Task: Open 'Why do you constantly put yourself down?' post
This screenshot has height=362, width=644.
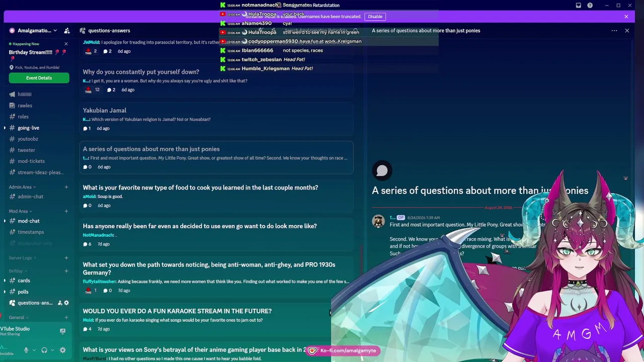Action: point(216,80)
